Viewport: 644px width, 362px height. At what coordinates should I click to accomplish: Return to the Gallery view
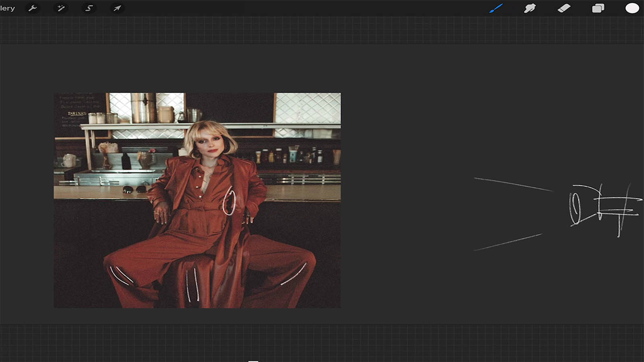click(7, 8)
